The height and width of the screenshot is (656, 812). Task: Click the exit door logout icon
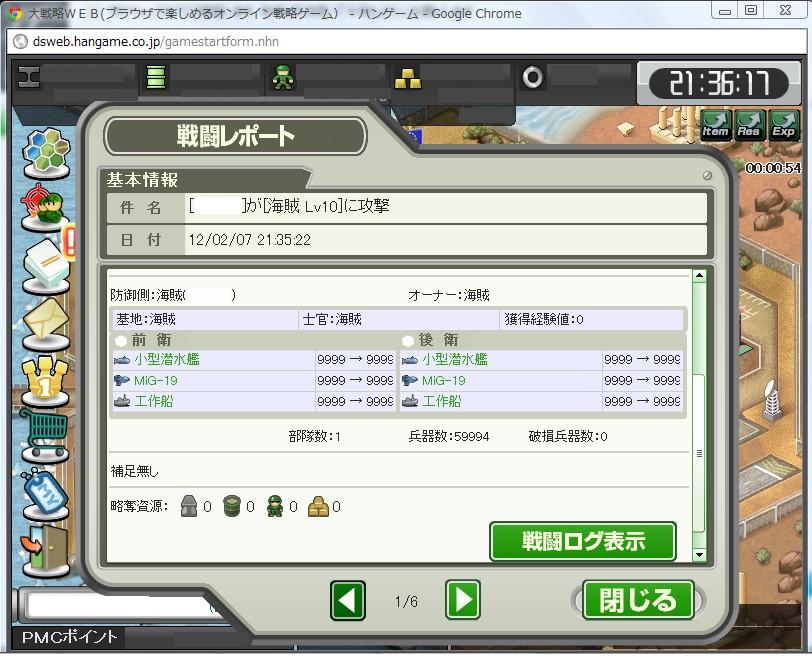[46, 551]
